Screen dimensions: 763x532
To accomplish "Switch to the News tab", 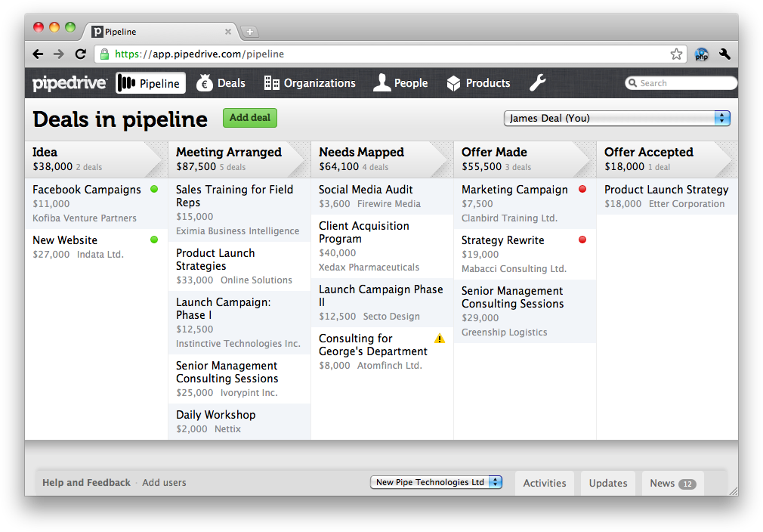I will 673,484.
